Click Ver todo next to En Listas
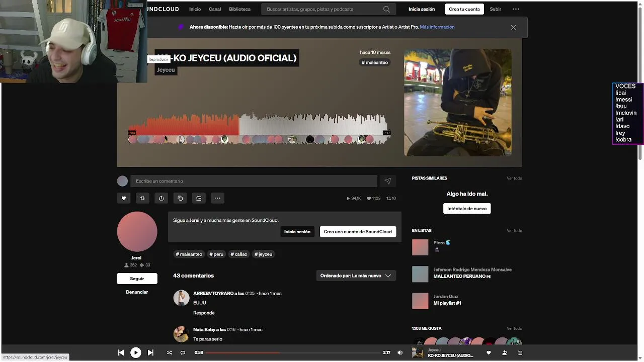Image resolution: width=644 pixels, height=362 pixels. coord(514,231)
